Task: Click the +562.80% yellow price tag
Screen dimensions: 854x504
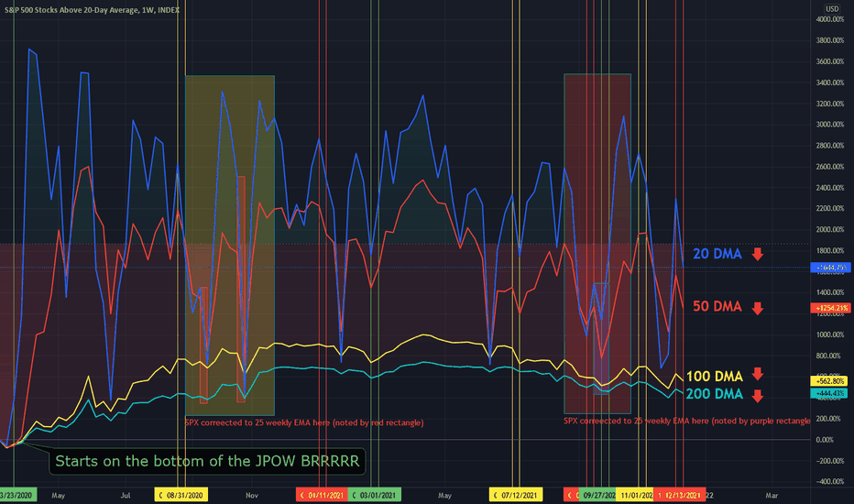Action: pos(829,381)
